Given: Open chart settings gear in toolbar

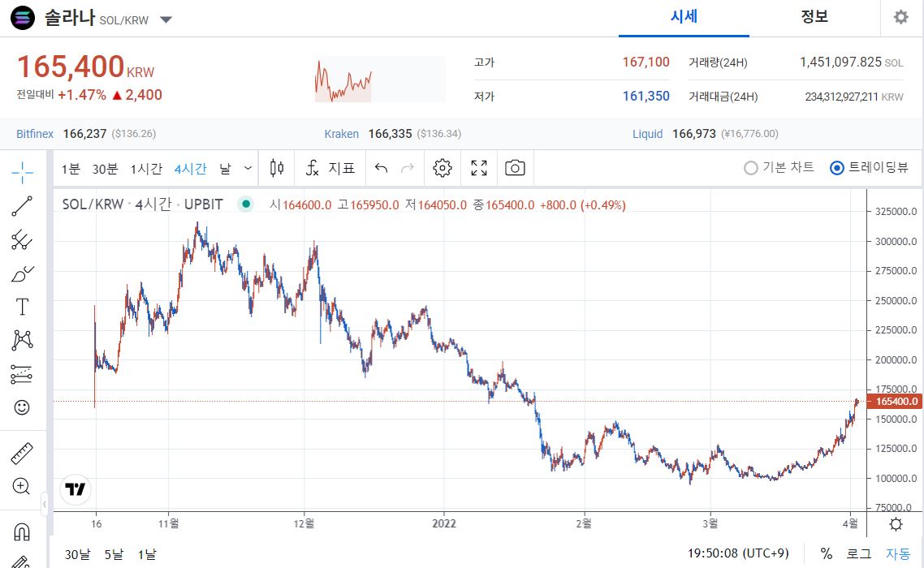Looking at the screenshot, I should [443, 169].
